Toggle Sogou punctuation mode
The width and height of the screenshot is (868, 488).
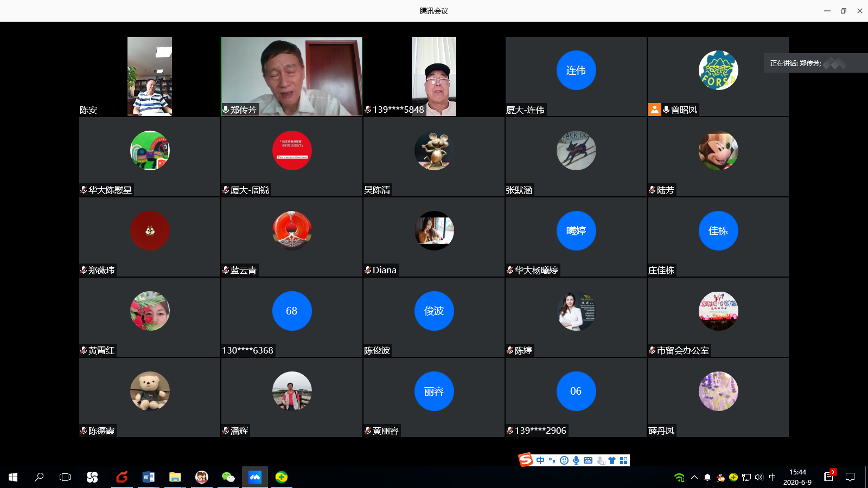point(552,460)
